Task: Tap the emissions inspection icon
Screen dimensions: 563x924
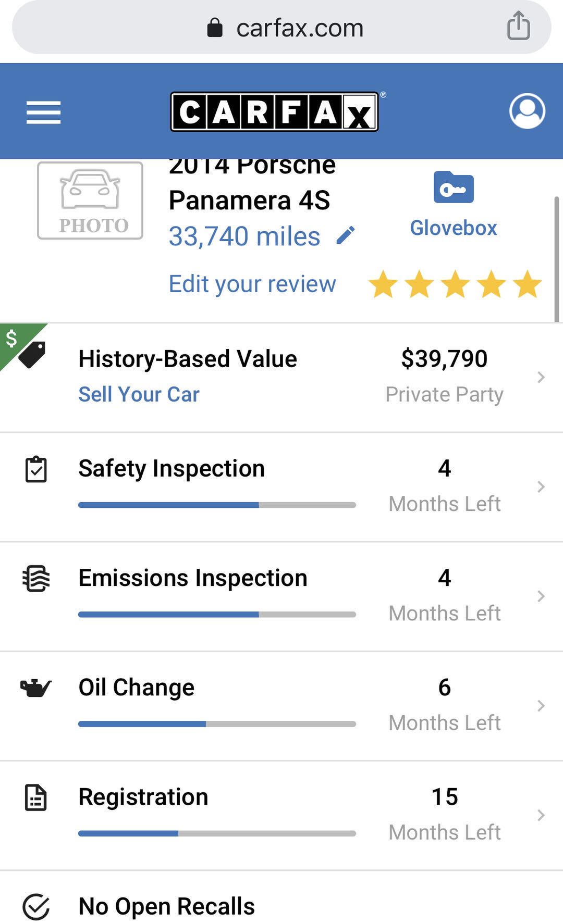Action: (36, 579)
